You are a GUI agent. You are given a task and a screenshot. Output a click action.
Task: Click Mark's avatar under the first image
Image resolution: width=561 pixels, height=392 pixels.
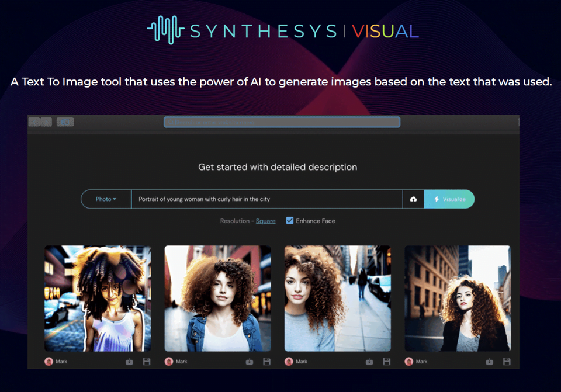49,362
